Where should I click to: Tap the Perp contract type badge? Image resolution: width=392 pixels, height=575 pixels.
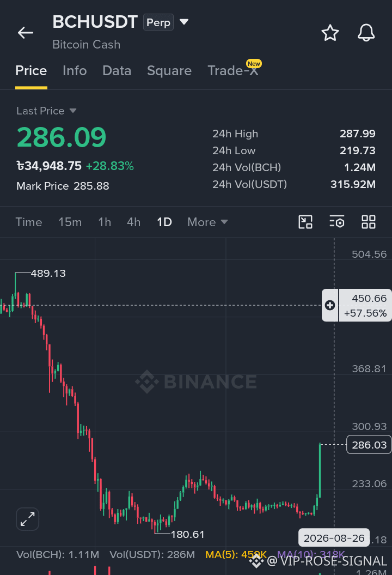click(158, 22)
